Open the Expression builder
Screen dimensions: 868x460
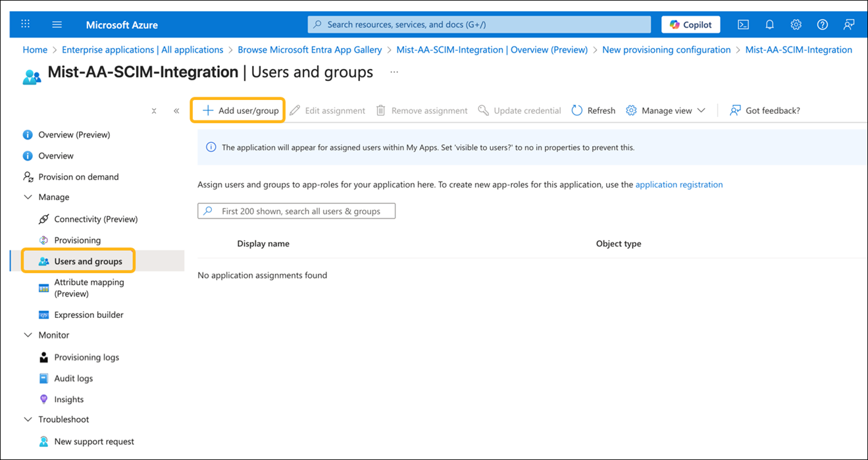pyautogui.click(x=88, y=315)
